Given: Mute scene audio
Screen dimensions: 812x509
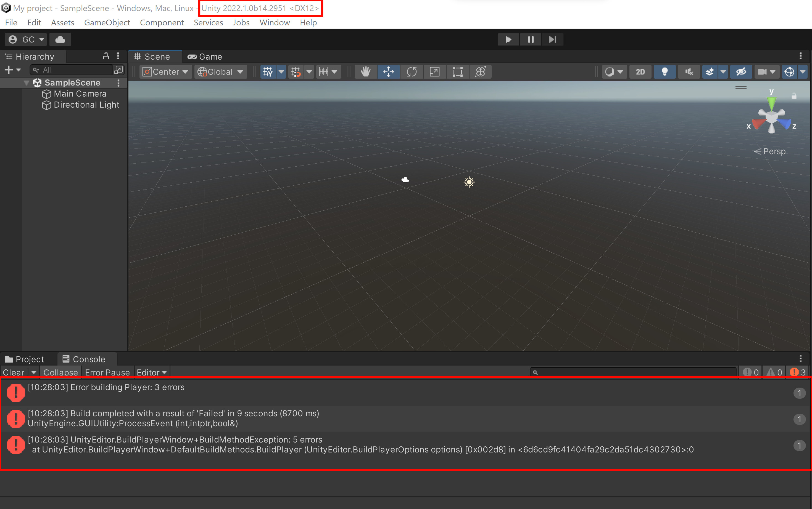Looking at the screenshot, I should tap(689, 72).
